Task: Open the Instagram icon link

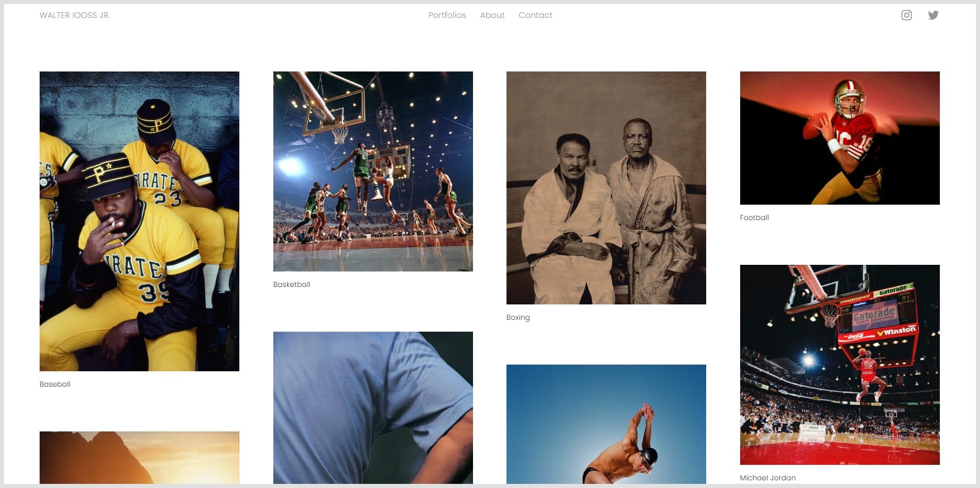Action: point(906,15)
